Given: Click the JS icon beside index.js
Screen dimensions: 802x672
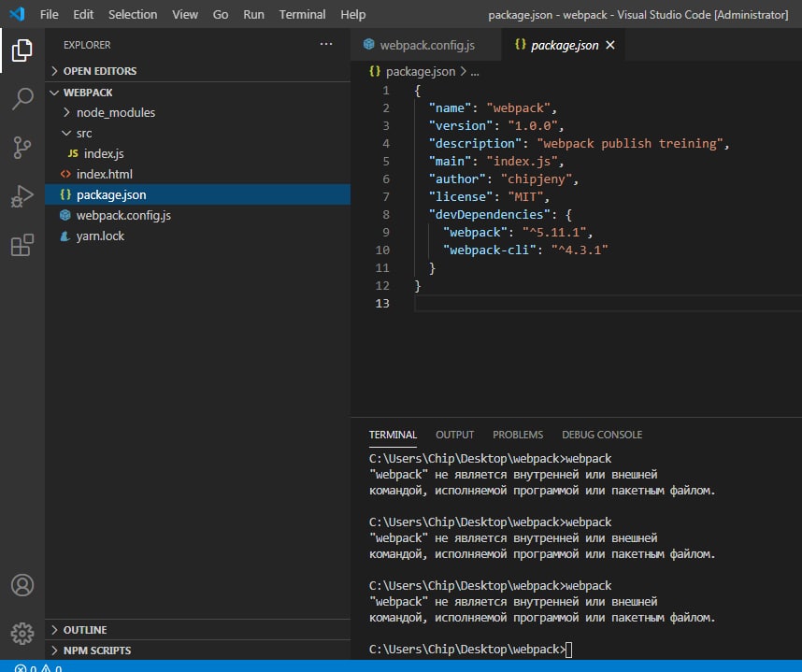Looking at the screenshot, I should coord(73,153).
